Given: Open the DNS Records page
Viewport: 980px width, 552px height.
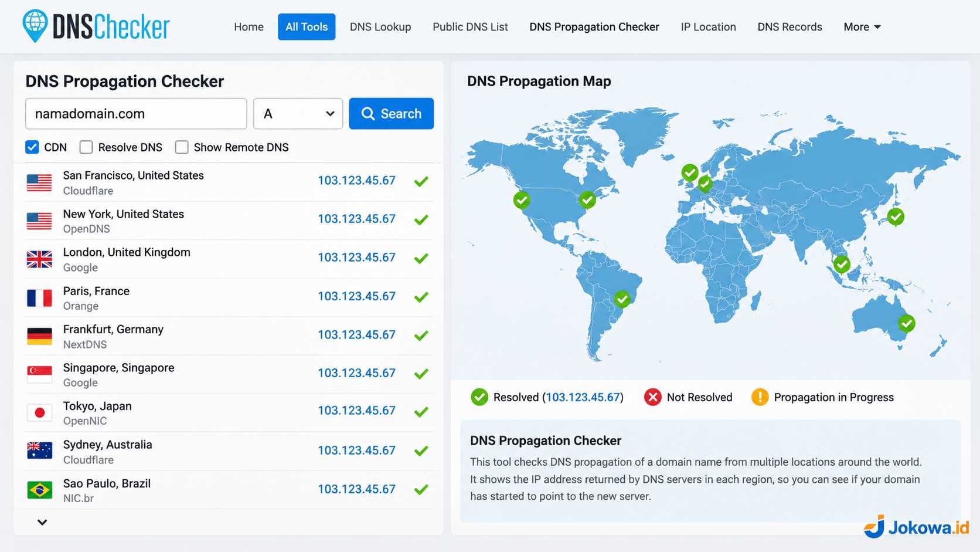Looking at the screenshot, I should tap(790, 27).
